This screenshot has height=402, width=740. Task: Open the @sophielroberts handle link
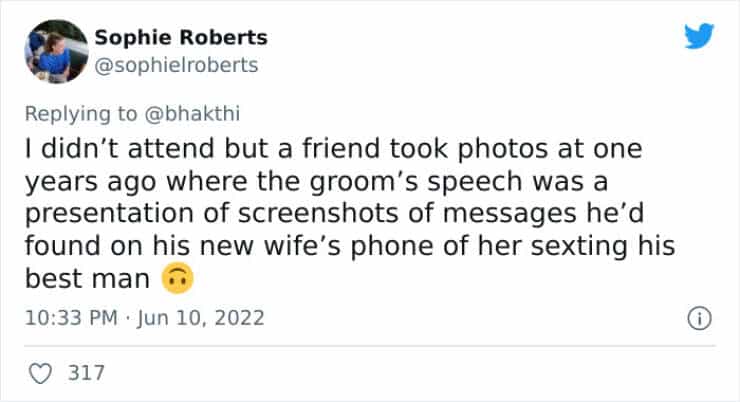coord(176,65)
